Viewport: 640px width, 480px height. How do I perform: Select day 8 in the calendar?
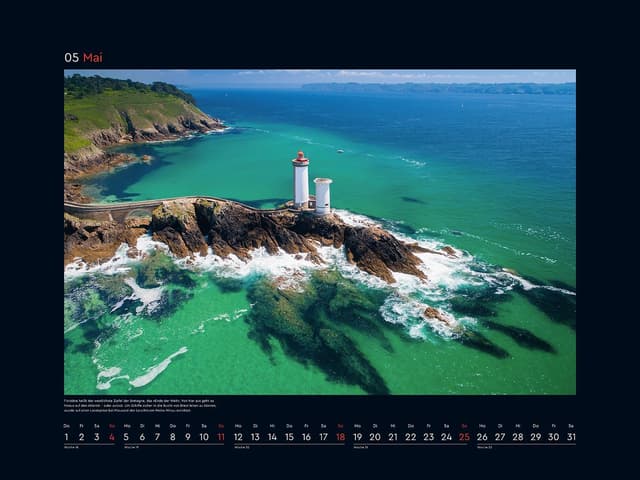tap(173, 437)
